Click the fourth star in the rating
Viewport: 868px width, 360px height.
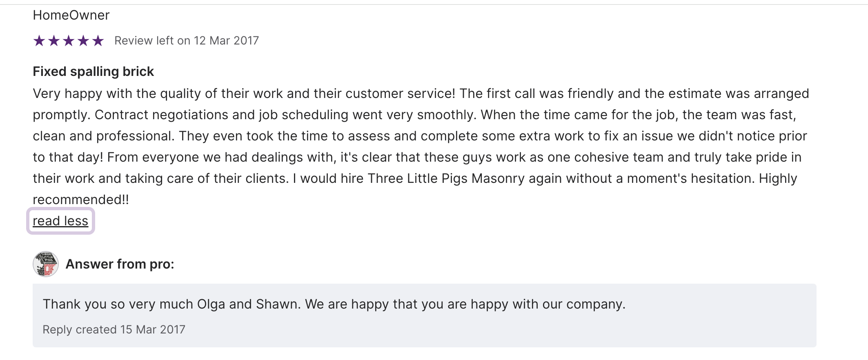pos(83,41)
